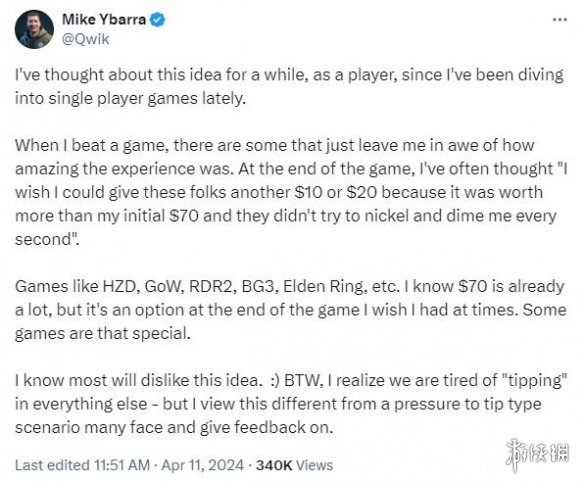Screen dimensions: 584x483
Task: Open the 340K Views count
Action: (x=294, y=465)
